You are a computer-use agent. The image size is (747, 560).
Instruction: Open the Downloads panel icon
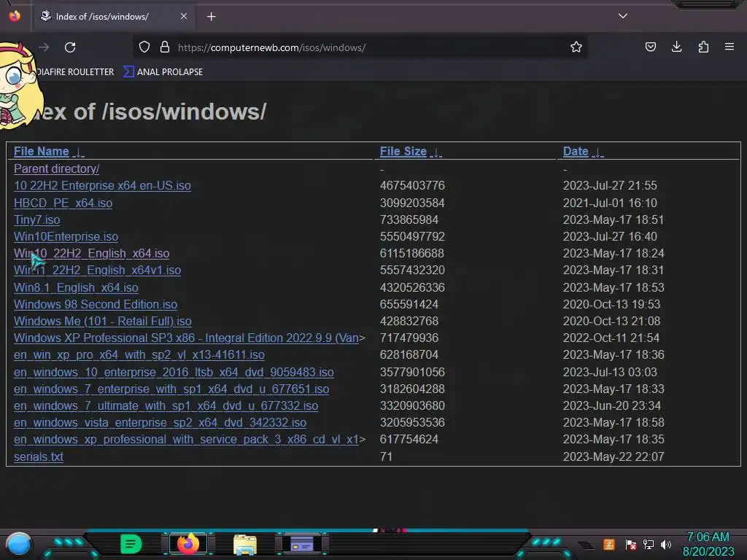676,47
